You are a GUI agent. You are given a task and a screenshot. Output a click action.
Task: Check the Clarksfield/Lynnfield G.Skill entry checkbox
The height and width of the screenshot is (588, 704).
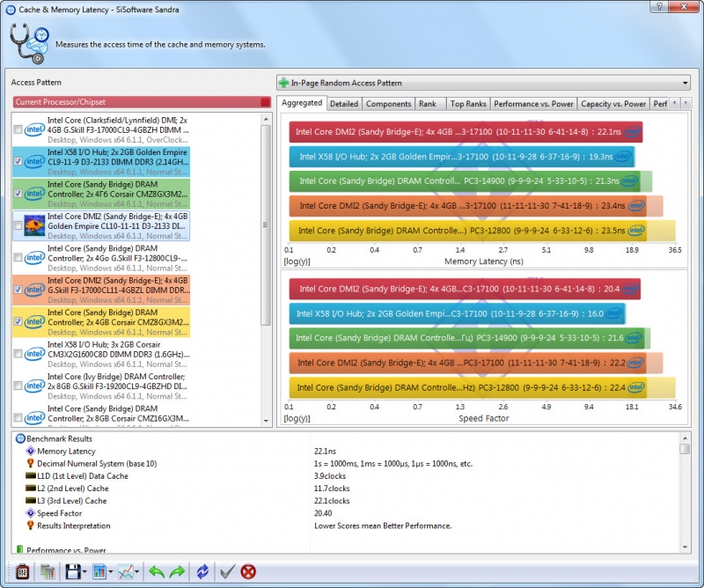[18, 129]
